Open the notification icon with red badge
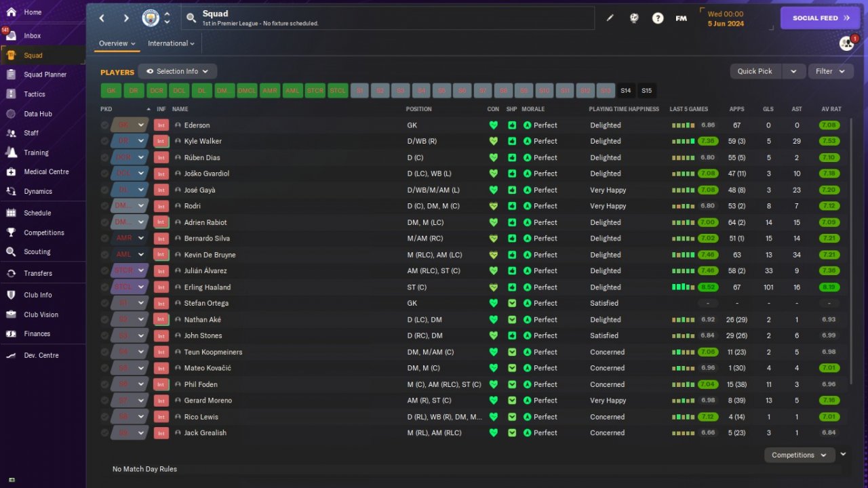This screenshot has width=868, height=488. pyautogui.click(x=847, y=43)
